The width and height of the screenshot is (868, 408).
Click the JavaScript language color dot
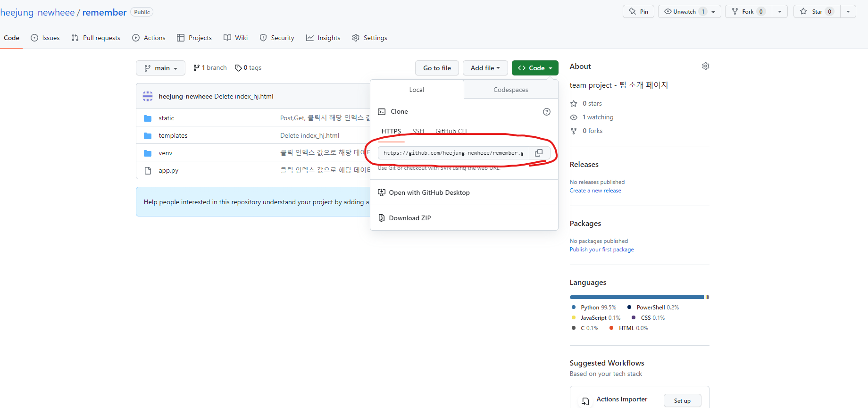tap(574, 317)
